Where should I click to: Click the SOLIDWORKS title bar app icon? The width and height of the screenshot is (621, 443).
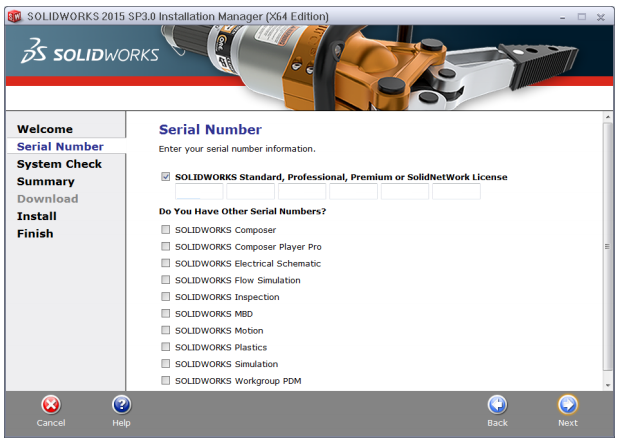15,17
